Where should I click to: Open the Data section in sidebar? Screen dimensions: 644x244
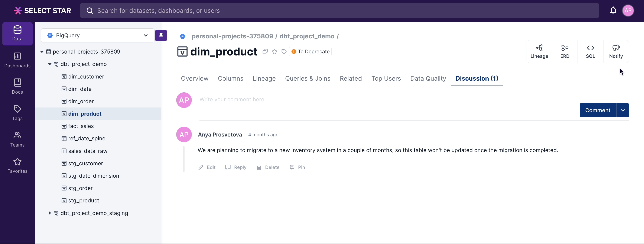coord(17,33)
